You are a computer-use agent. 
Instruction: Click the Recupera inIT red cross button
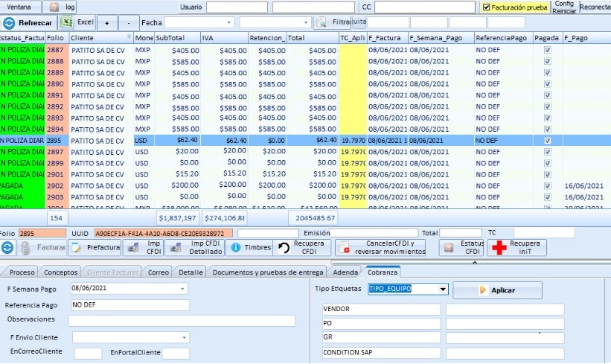click(516, 247)
